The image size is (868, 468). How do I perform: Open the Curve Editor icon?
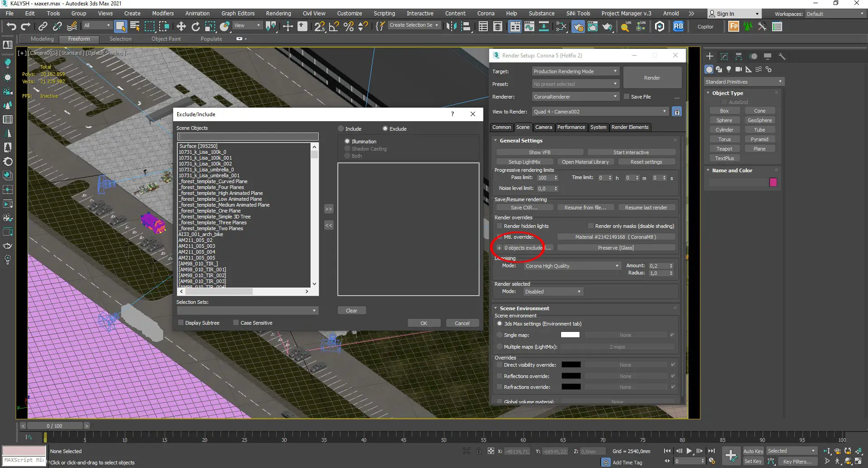coord(529,27)
